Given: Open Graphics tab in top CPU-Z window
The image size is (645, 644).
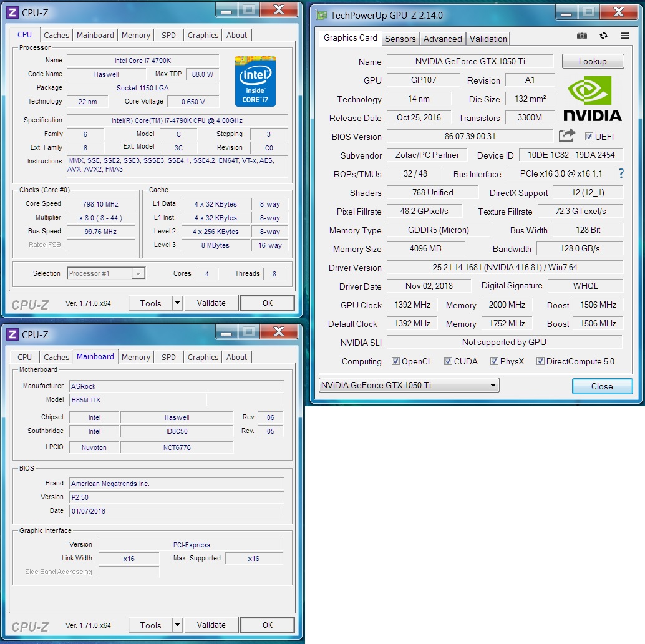Looking at the screenshot, I should pos(203,36).
